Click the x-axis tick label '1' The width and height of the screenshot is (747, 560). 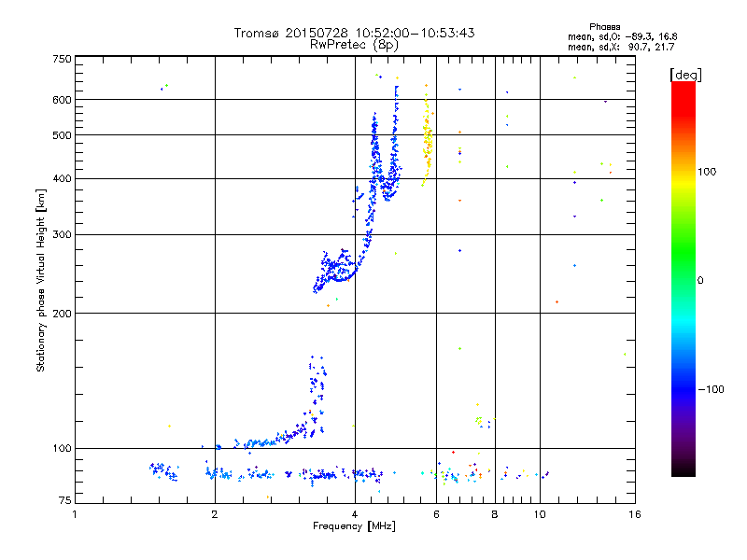coord(75,514)
